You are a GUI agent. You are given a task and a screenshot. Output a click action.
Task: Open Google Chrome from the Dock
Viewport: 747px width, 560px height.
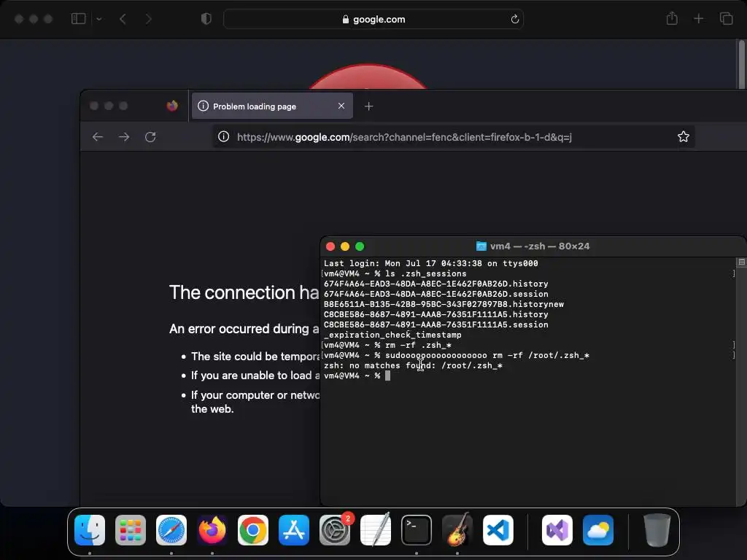[253, 530]
